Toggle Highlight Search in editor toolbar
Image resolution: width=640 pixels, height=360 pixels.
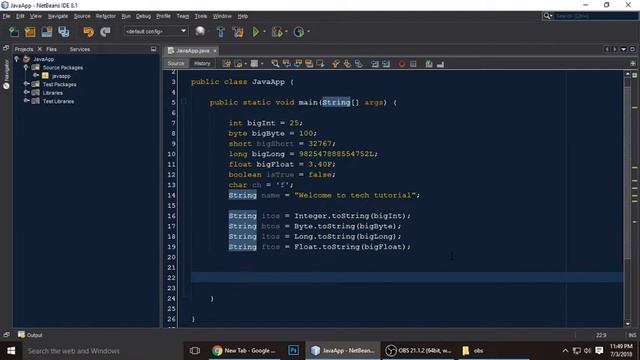pos(309,64)
